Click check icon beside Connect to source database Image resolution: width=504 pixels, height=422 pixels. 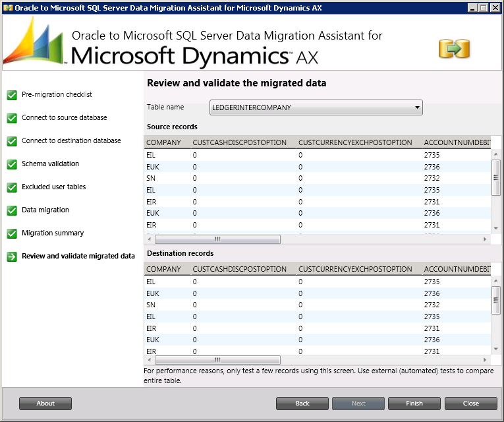(12, 118)
